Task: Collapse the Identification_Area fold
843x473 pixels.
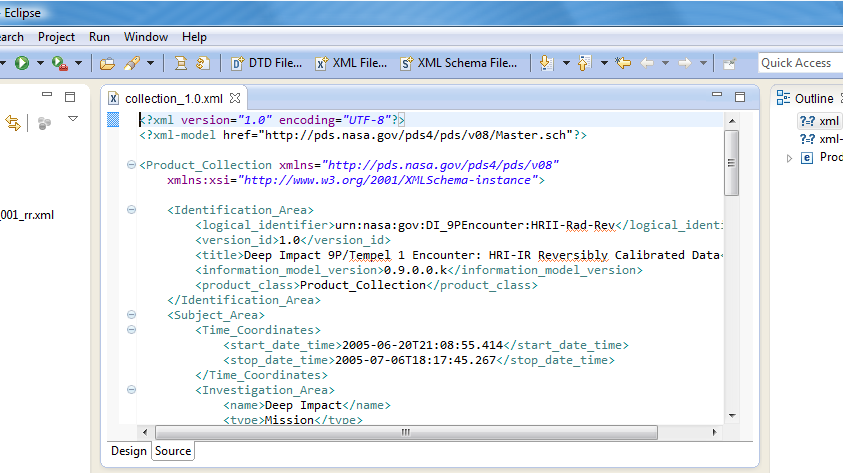Action: 131,210
